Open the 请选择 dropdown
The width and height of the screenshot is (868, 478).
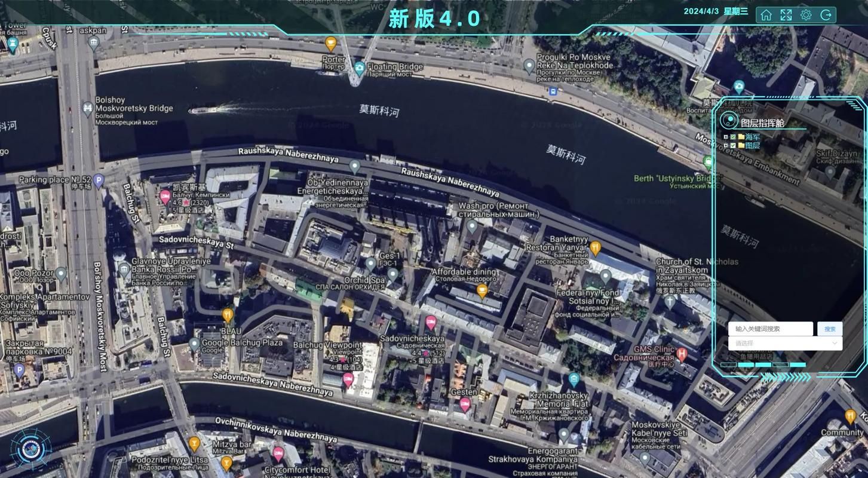point(785,343)
